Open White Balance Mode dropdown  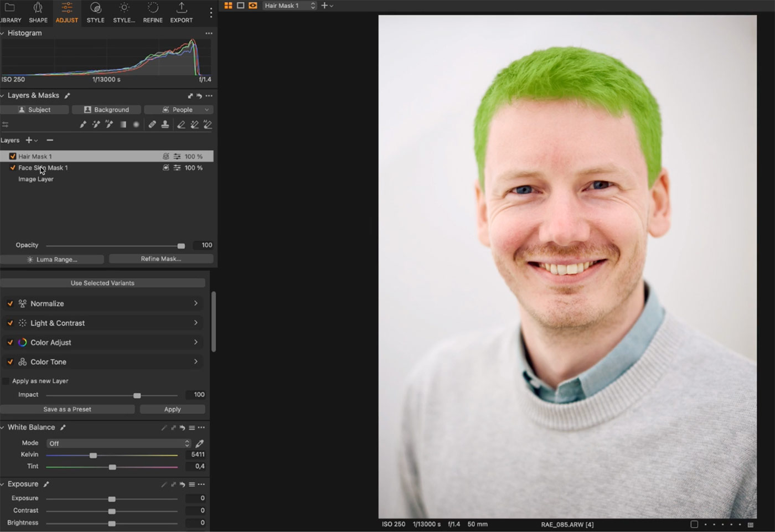click(x=118, y=443)
